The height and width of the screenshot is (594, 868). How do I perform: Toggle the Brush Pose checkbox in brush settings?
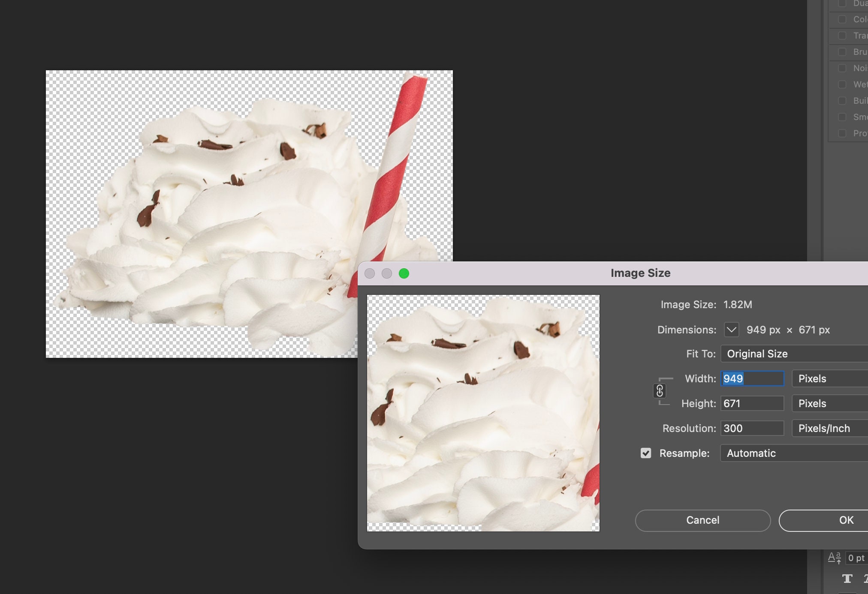pos(842,52)
